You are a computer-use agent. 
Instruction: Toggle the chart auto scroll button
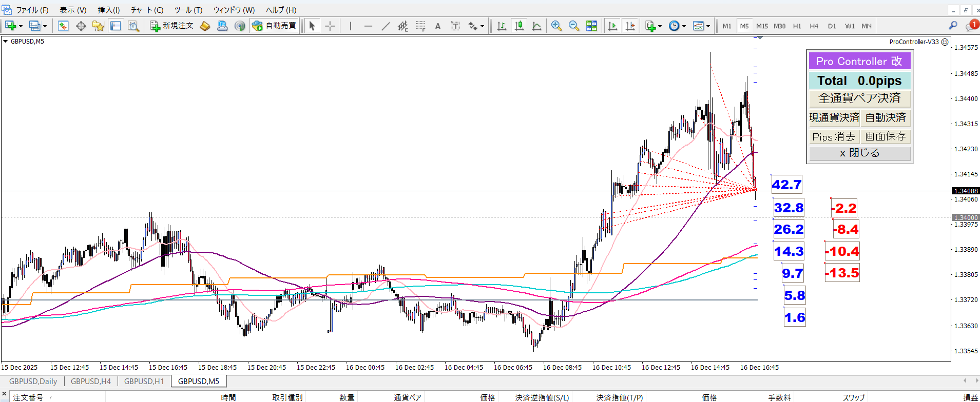[x=612, y=26]
